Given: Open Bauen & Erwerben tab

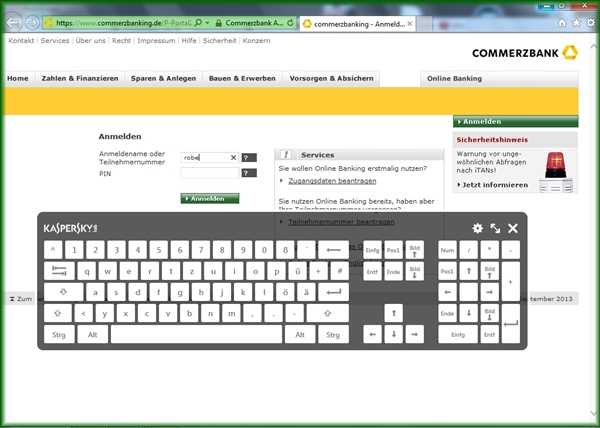Looking at the screenshot, I should tap(242, 78).
